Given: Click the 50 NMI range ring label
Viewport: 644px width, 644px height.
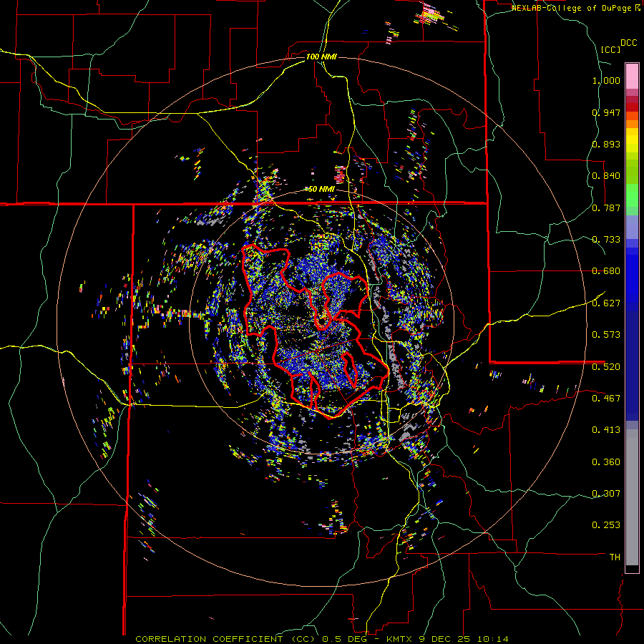Looking at the screenshot, I should pyautogui.click(x=321, y=189).
